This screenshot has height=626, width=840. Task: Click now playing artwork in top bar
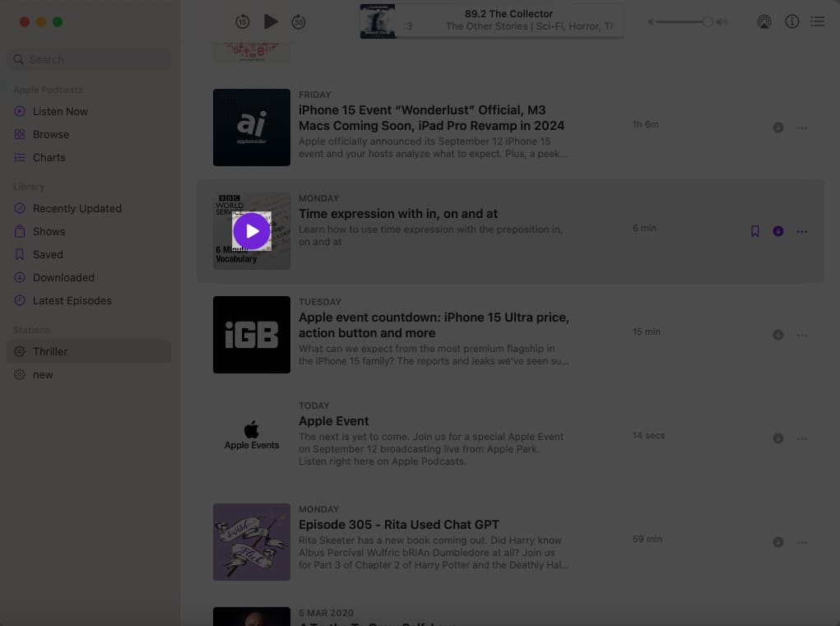pyautogui.click(x=378, y=21)
